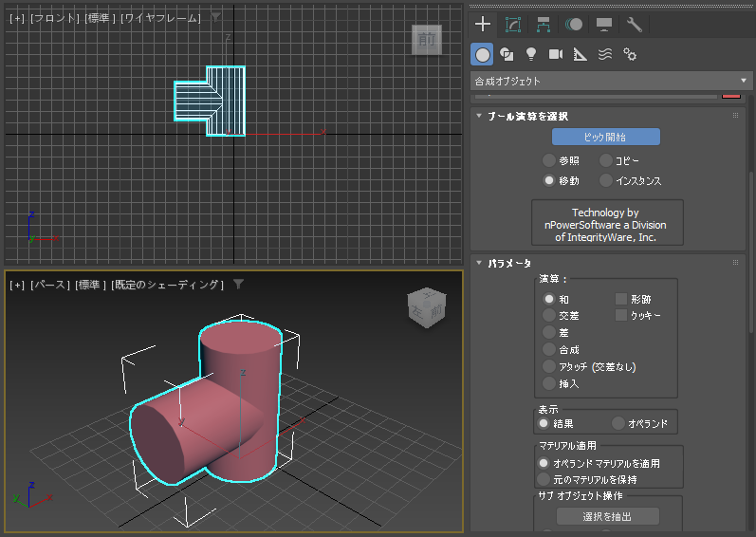
Task: Open the Motion panel tab
Action: [x=574, y=25]
